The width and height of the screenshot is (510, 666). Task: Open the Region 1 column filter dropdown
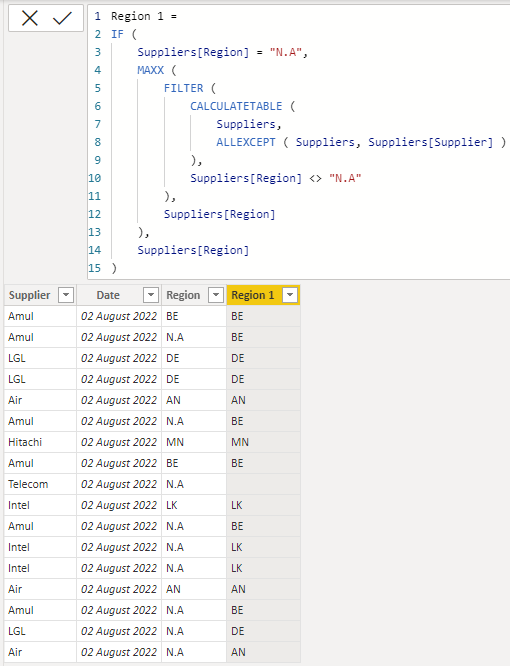point(290,295)
